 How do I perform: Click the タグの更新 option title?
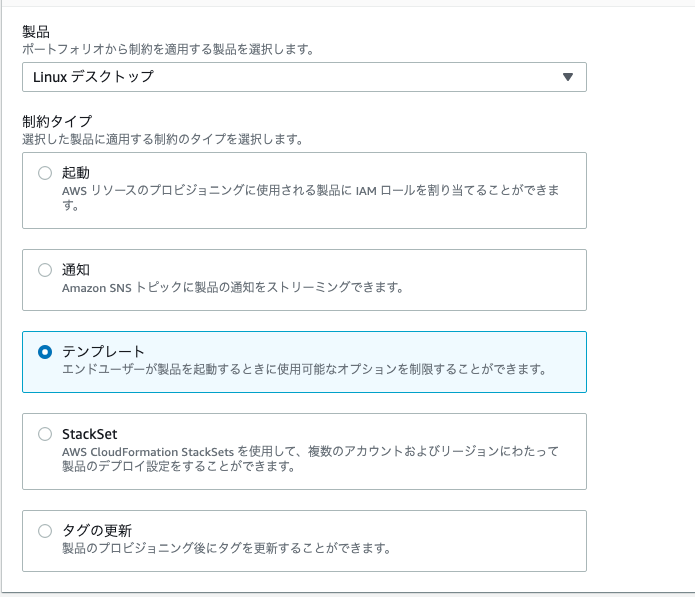tap(97, 531)
